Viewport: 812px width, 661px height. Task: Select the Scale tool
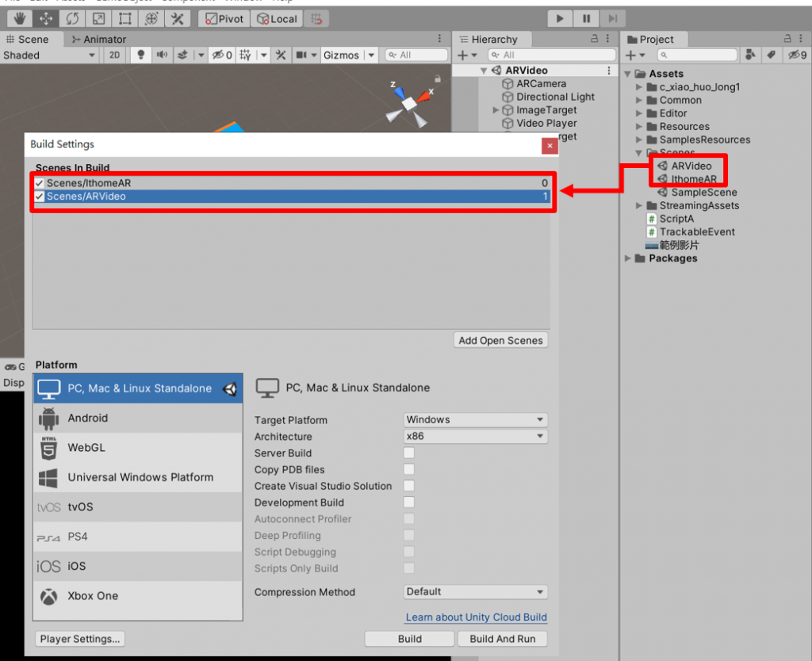(98, 19)
